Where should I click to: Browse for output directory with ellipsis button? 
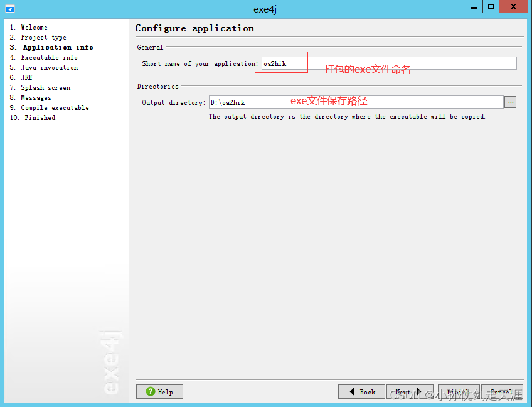[510, 102]
